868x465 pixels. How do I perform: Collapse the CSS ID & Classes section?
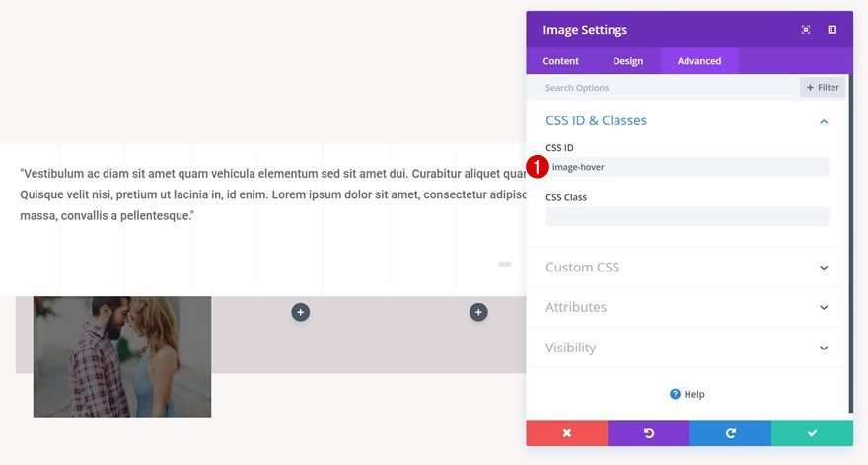pos(824,121)
